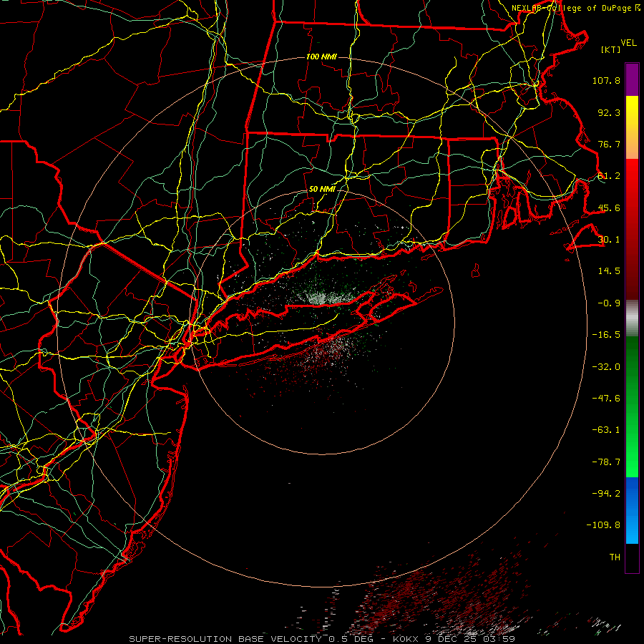Click the gray near-zero segment of color bar
The width and height of the screenshot is (644, 644).
pos(632,317)
